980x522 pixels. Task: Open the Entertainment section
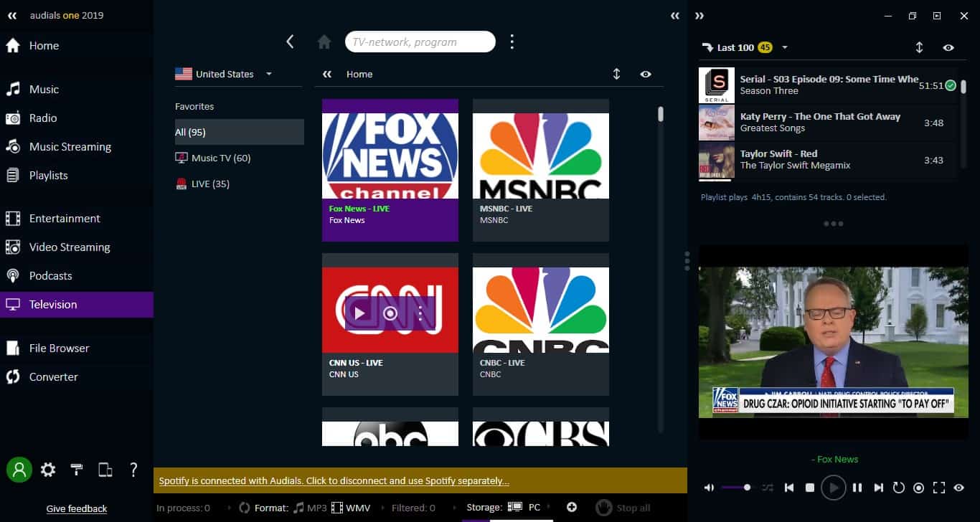(x=77, y=219)
